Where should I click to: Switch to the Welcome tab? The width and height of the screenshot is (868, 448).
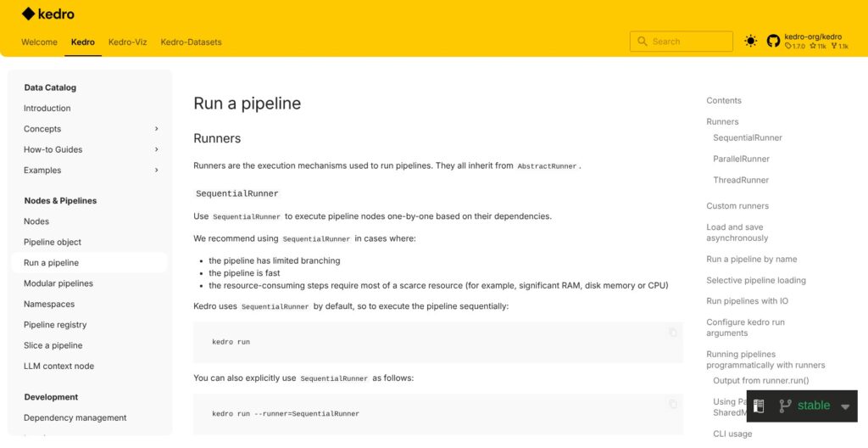click(x=39, y=42)
